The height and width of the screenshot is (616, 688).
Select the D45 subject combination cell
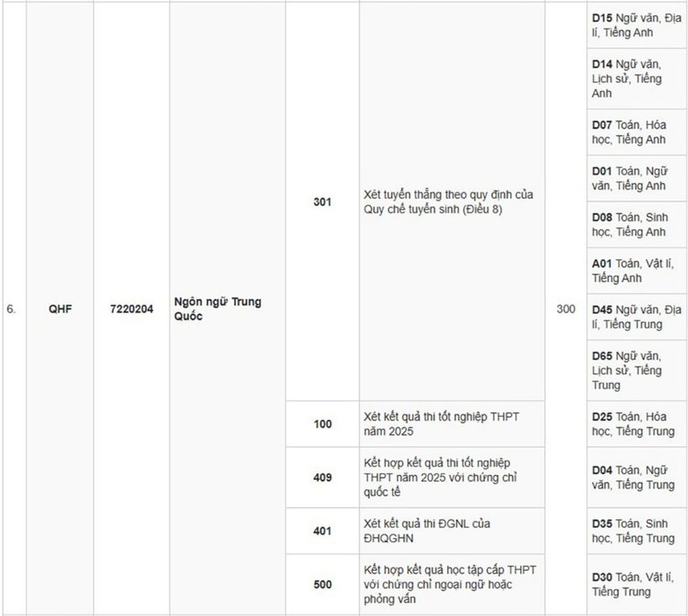coord(637,316)
